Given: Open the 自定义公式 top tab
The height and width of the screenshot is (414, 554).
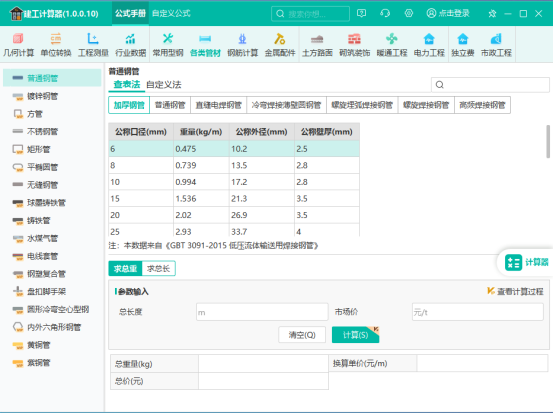Looking at the screenshot, I should (171, 13).
